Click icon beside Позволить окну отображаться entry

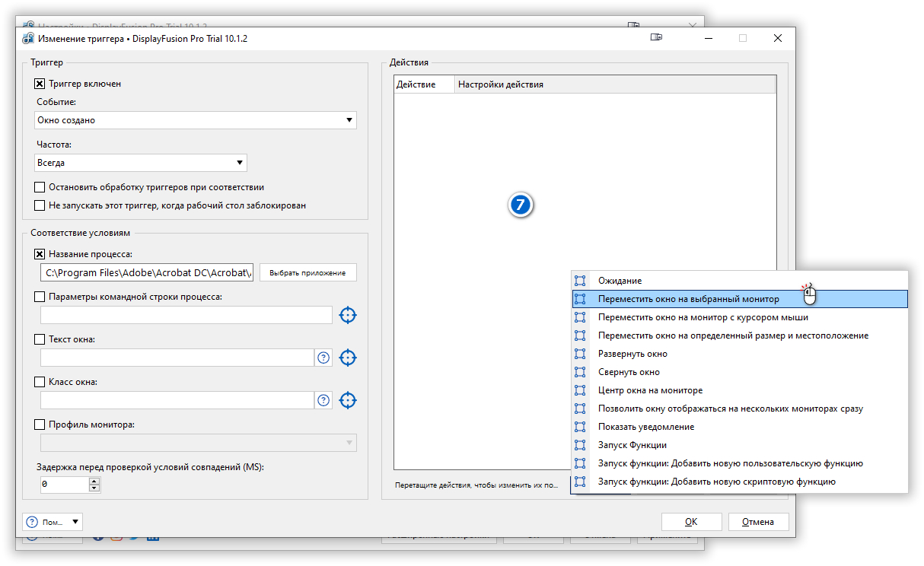[x=580, y=409]
